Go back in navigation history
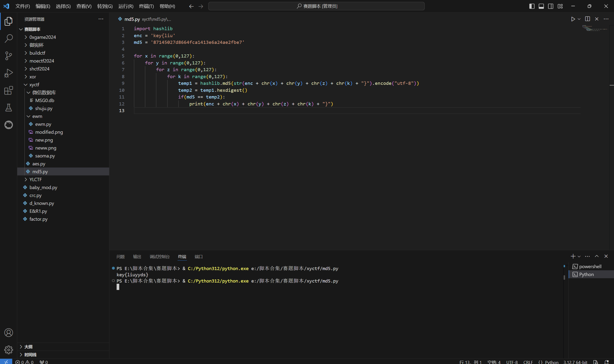Image resolution: width=614 pixels, height=364 pixels. 191,6
